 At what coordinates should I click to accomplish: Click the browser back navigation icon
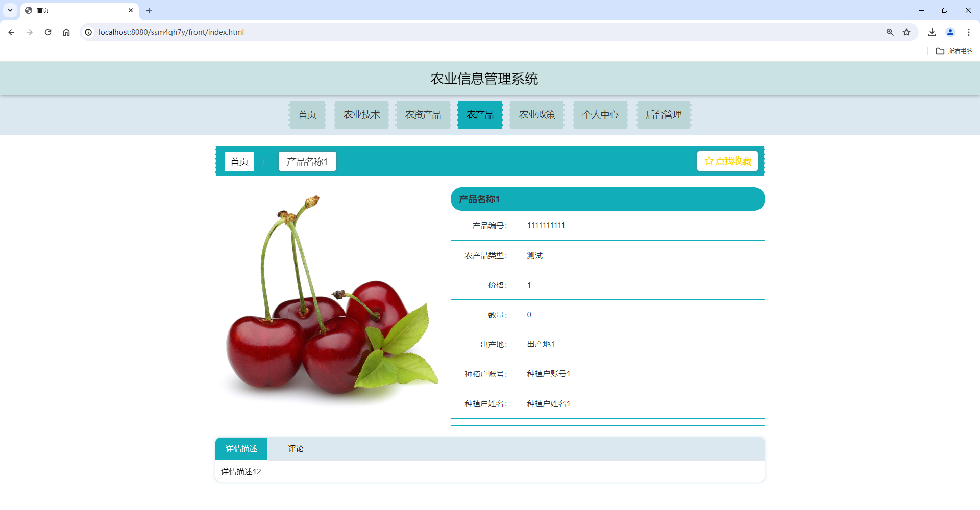click(x=11, y=32)
